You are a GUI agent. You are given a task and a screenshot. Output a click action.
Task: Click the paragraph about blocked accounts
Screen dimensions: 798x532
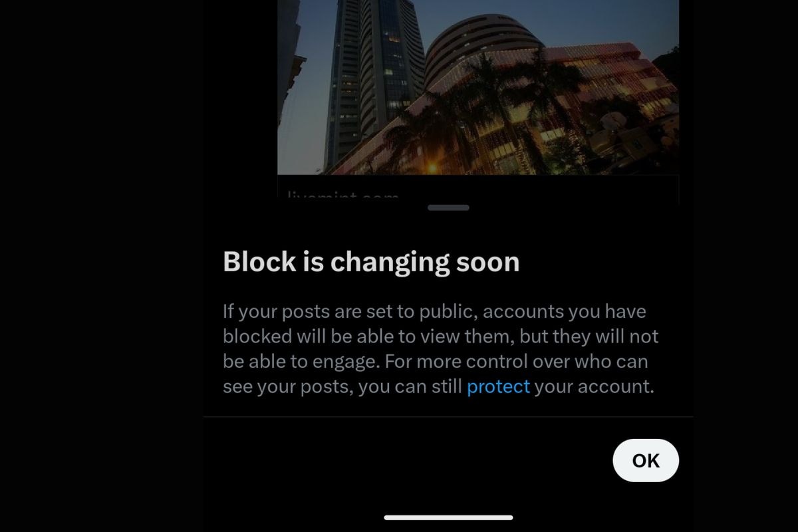(440, 349)
